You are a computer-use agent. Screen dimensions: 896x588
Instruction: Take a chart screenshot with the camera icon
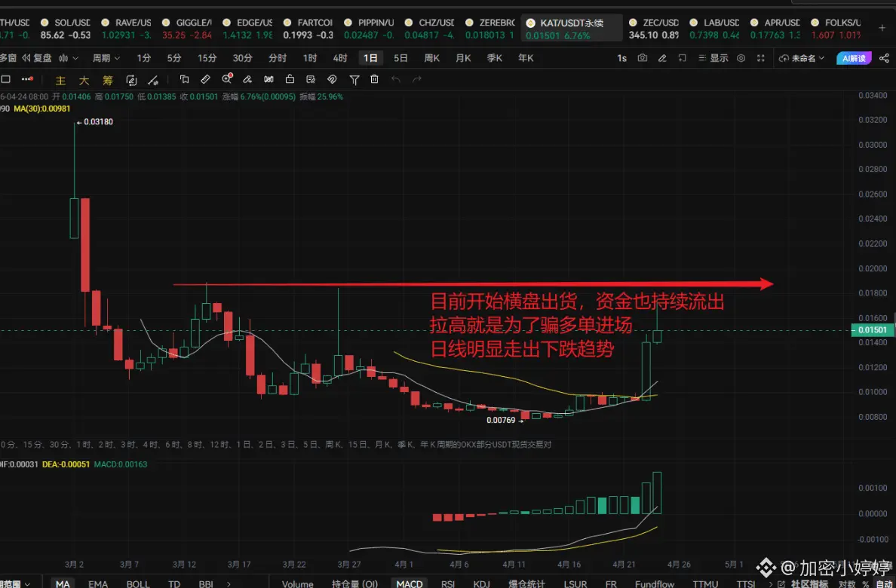coord(643,58)
